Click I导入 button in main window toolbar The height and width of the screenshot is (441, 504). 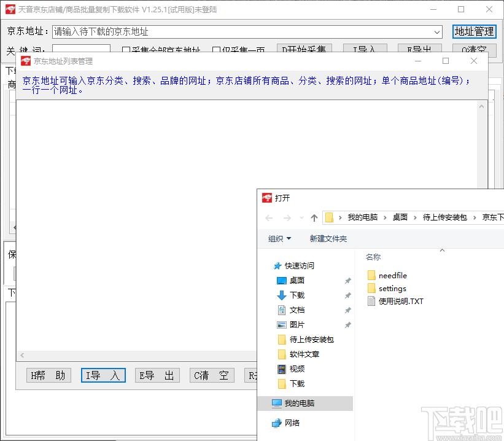[365, 49]
